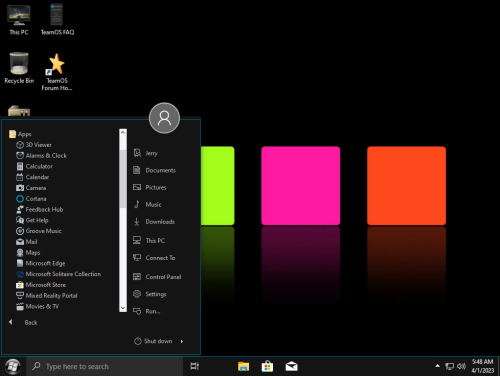
Task: Launch Get Help app
Action: 32,220
